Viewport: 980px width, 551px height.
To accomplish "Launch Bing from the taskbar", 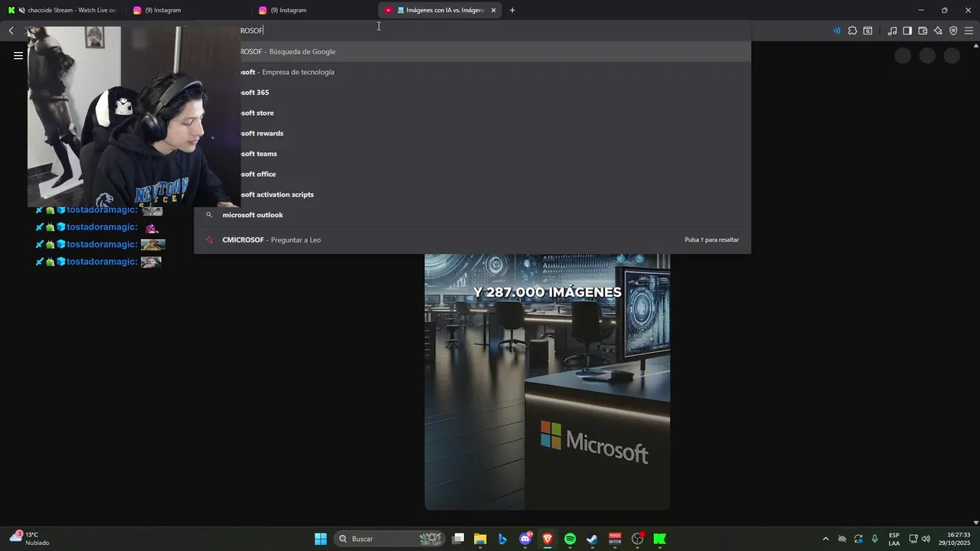I will (x=502, y=539).
